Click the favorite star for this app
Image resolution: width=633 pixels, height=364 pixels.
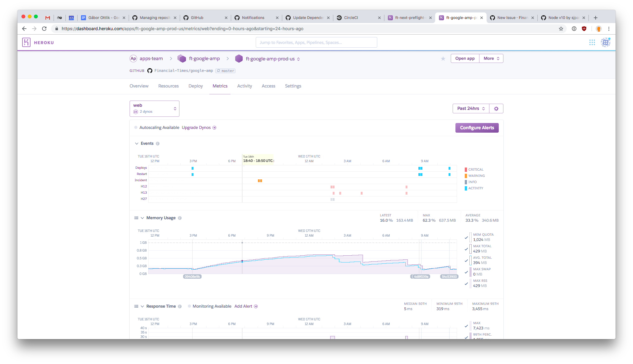pos(443,59)
